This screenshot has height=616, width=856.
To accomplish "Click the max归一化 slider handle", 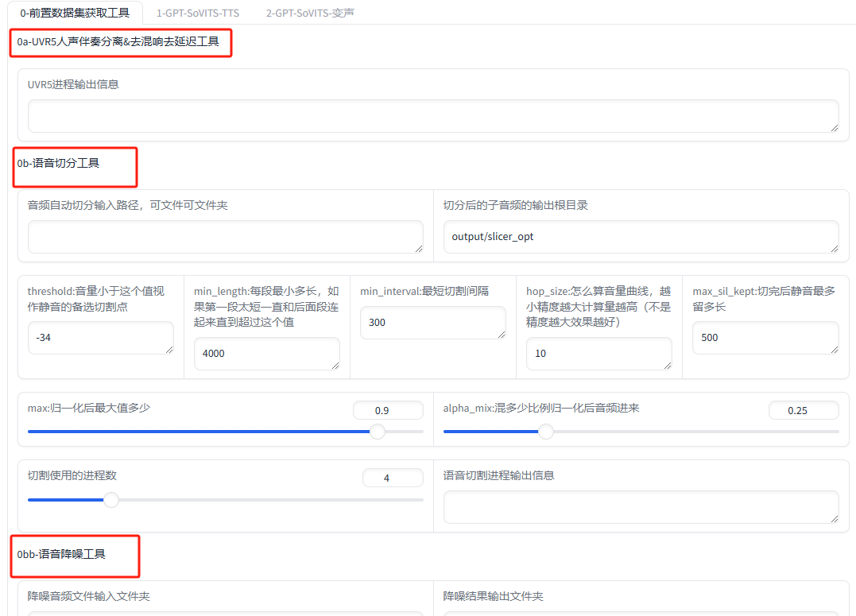I will (x=378, y=432).
